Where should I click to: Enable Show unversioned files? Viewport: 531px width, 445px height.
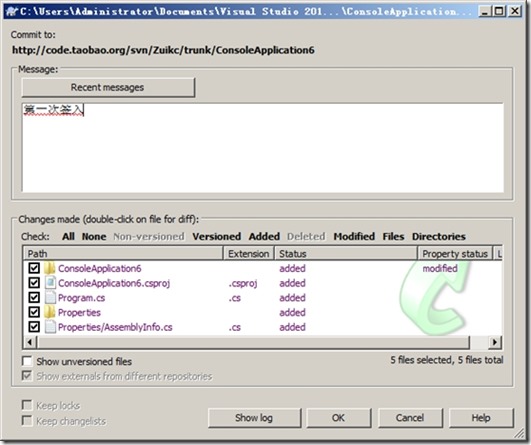click(27, 361)
